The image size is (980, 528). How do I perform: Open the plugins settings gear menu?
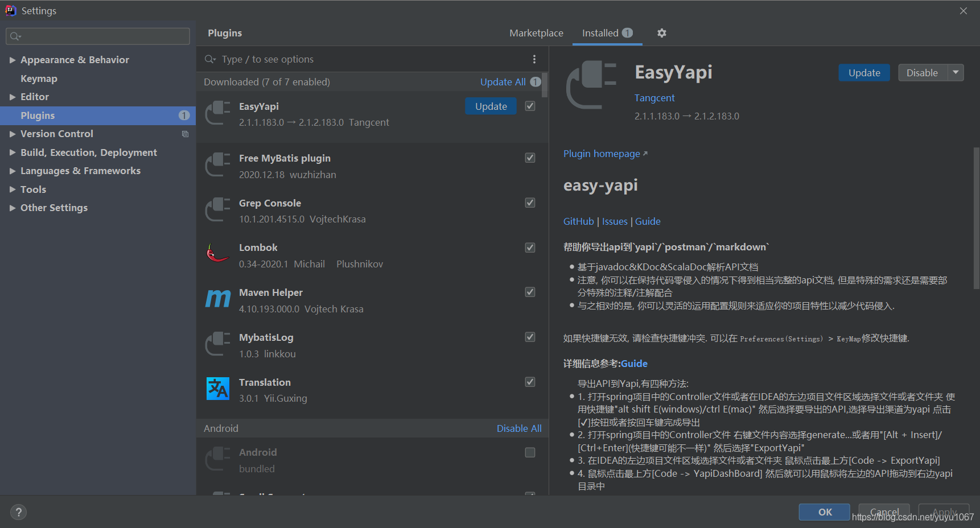pyautogui.click(x=661, y=33)
